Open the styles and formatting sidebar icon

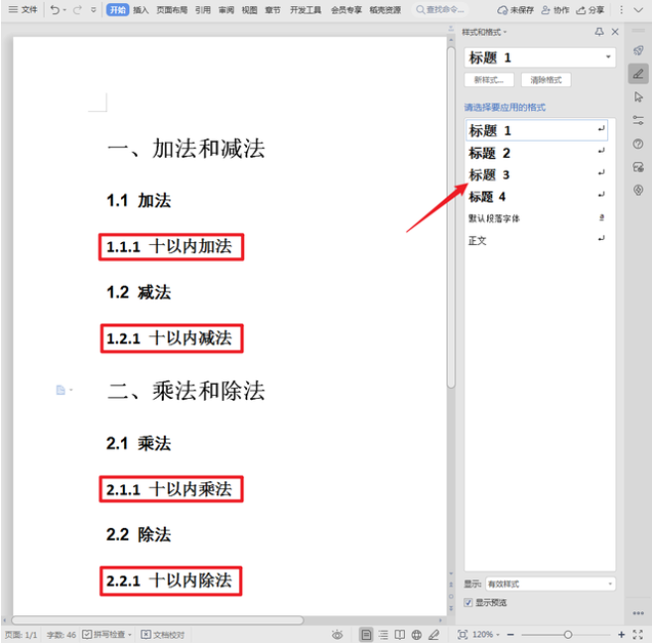[x=638, y=73]
